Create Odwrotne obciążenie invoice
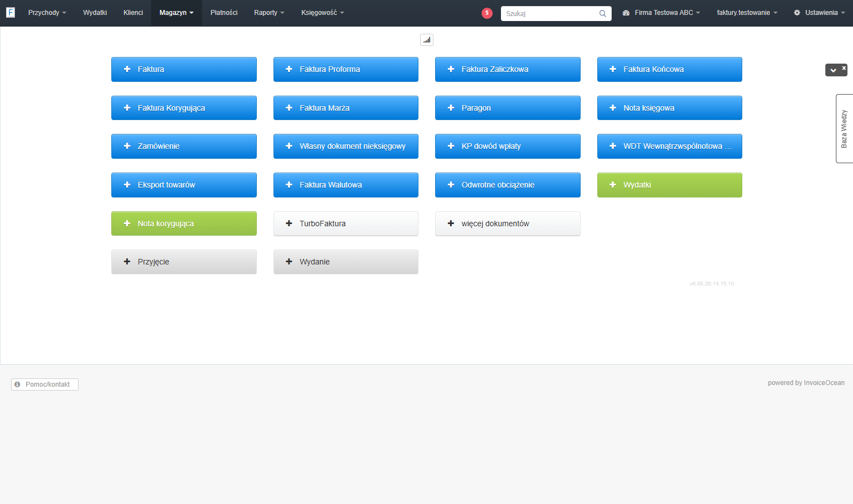Viewport: 853px width, 504px height. pyautogui.click(x=508, y=185)
